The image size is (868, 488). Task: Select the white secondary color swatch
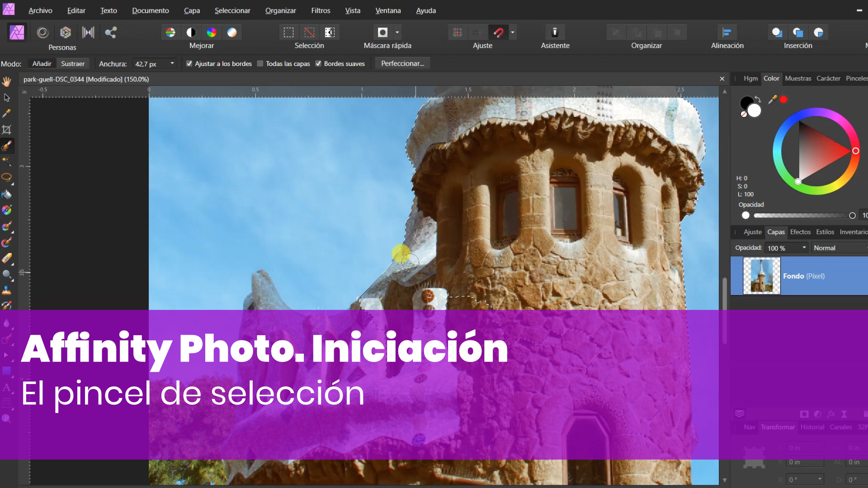point(755,111)
